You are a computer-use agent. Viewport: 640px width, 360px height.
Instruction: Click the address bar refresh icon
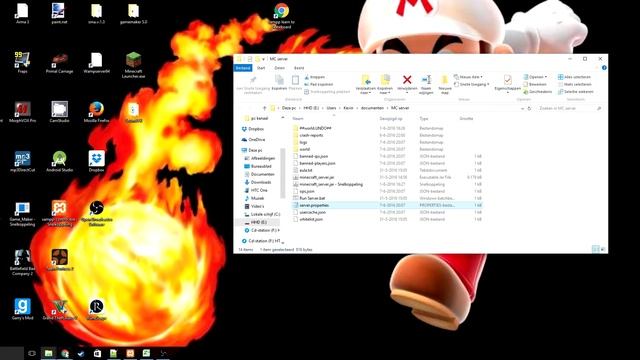coord(529,109)
